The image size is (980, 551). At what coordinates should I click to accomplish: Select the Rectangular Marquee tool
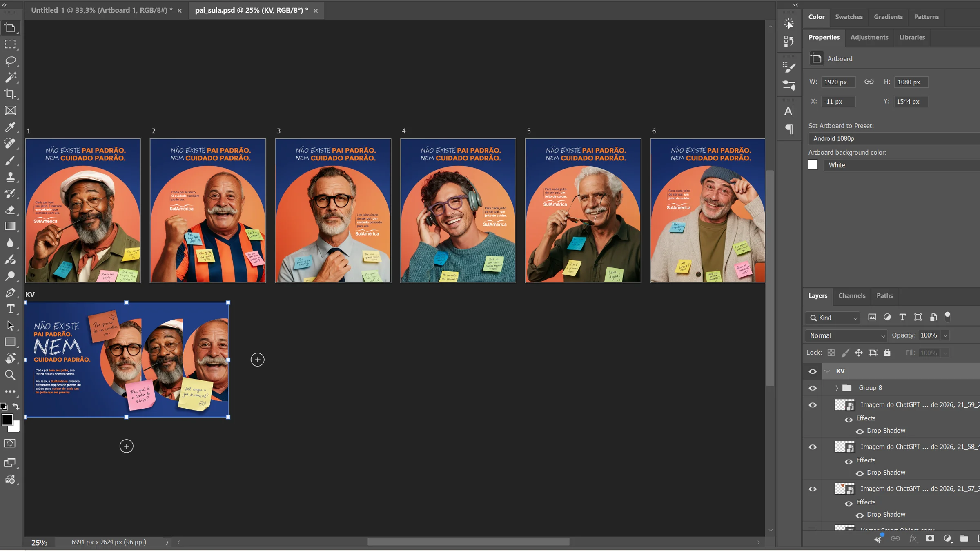pyautogui.click(x=10, y=44)
